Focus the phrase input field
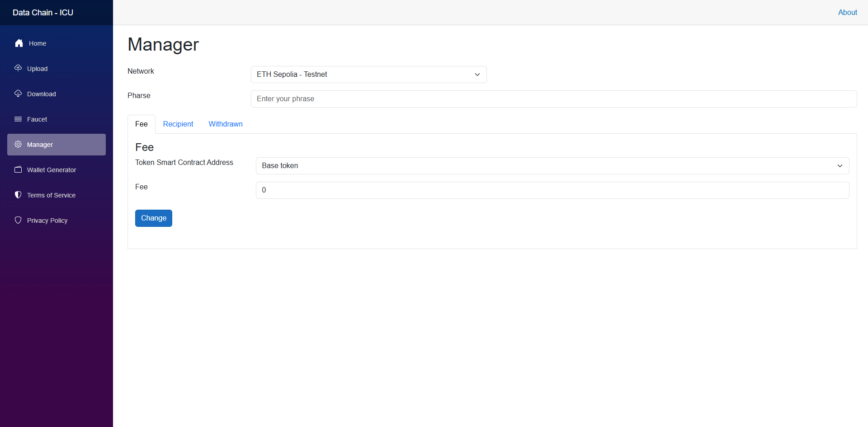The width and height of the screenshot is (868, 427). point(553,99)
